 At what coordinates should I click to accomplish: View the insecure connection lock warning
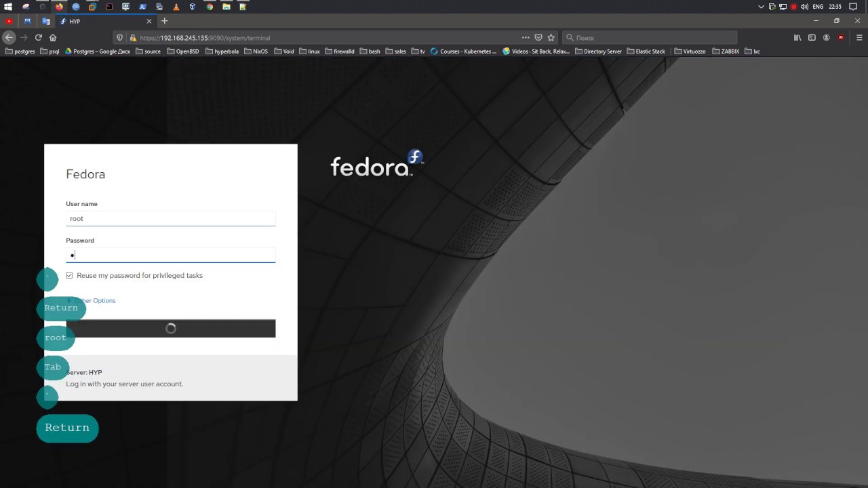(x=133, y=38)
